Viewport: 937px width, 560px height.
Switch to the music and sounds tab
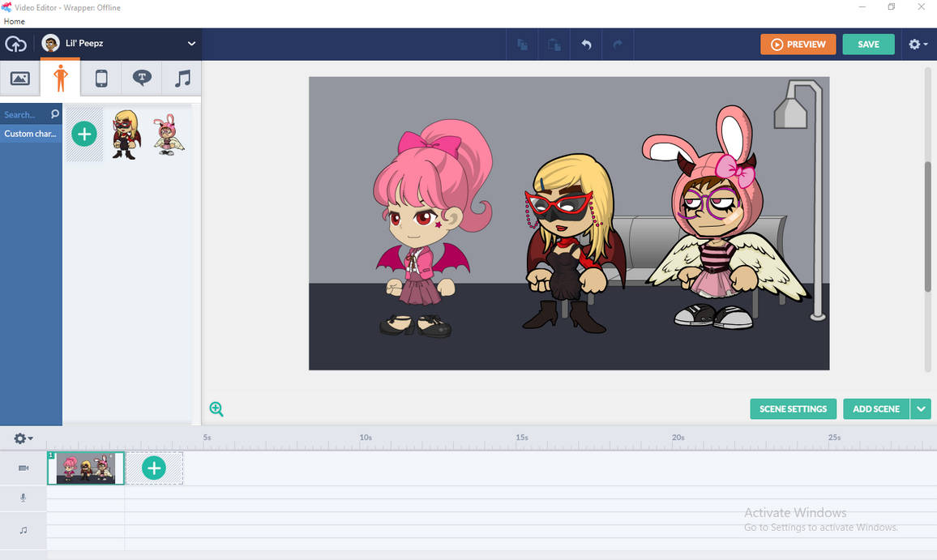[x=182, y=79]
